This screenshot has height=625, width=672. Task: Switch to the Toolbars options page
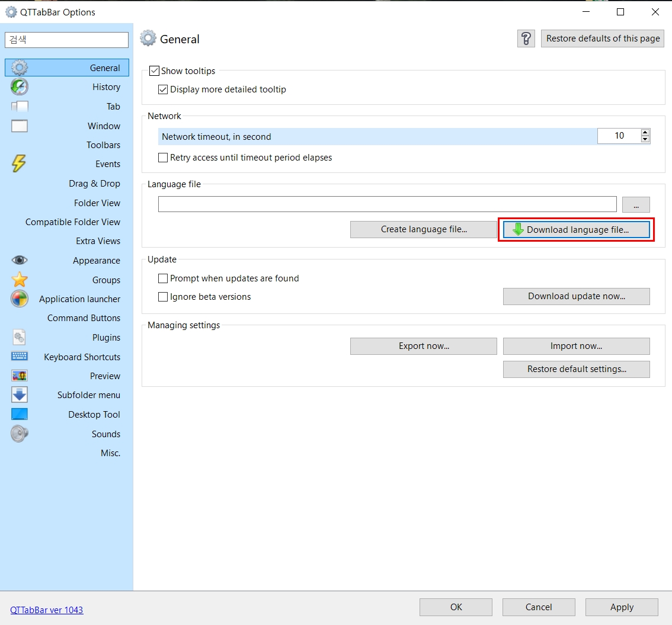(67, 145)
